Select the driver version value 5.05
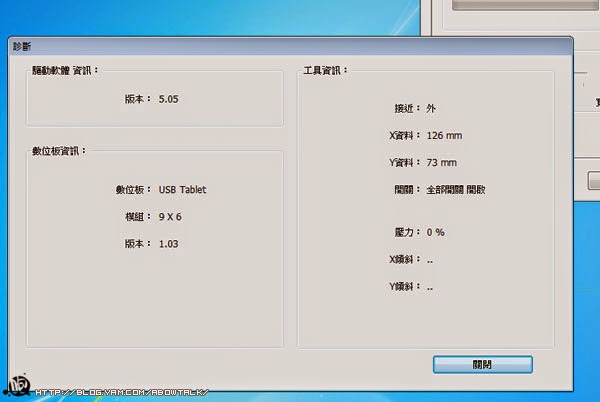The height and width of the screenshot is (402, 600). [x=168, y=99]
